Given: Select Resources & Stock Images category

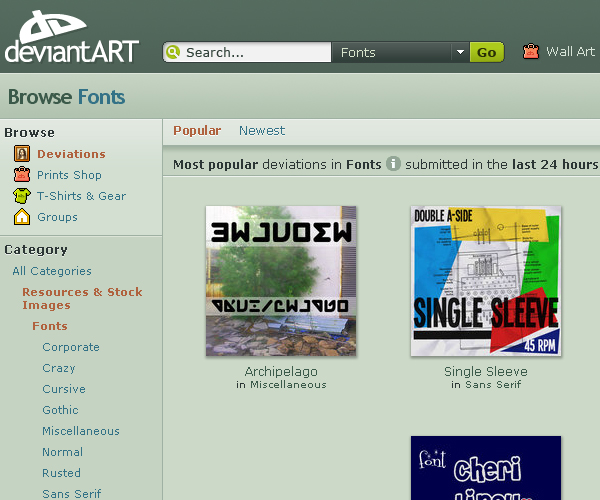Looking at the screenshot, I should (x=82, y=298).
